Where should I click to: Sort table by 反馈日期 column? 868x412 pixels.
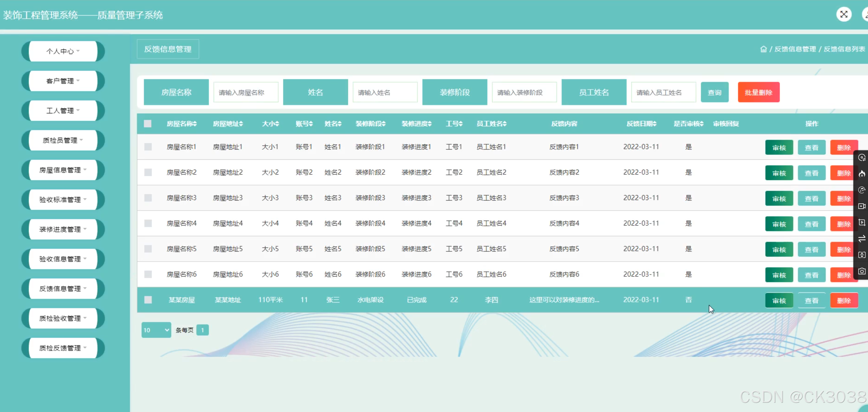(x=641, y=124)
